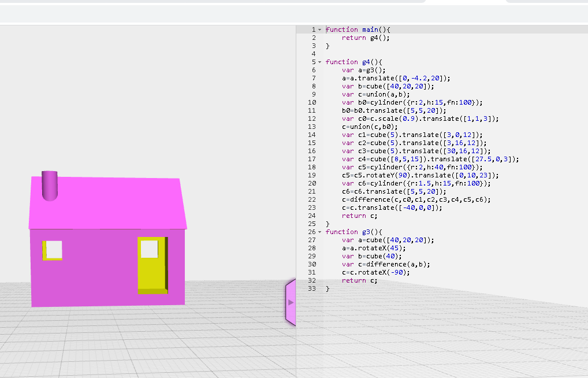This screenshot has height=378, width=588.
Task: Click the chimney on the house model
Action: tap(50, 185)
